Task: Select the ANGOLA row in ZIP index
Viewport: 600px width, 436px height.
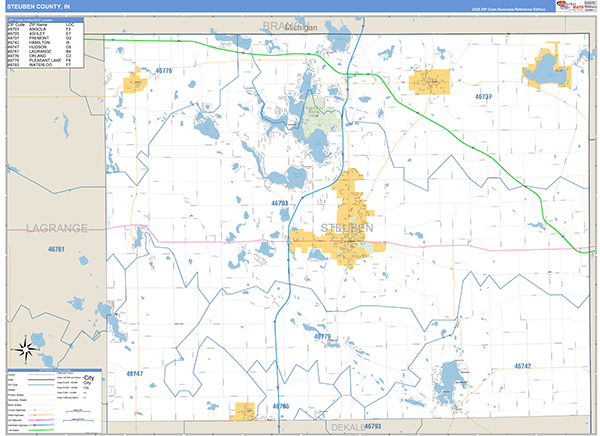Action: coord(40,29)
